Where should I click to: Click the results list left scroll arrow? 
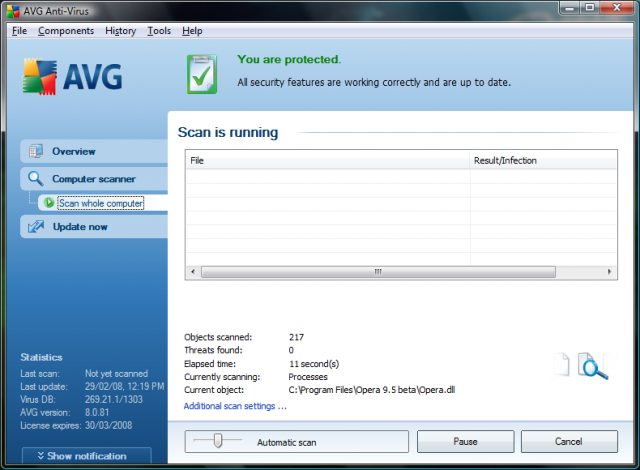[x=193, y=272]
